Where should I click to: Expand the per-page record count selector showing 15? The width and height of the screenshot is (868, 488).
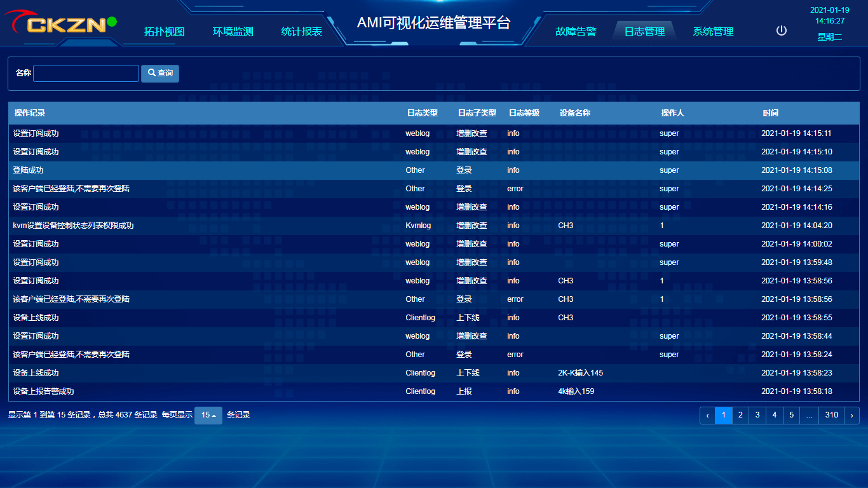coord(208,415)
